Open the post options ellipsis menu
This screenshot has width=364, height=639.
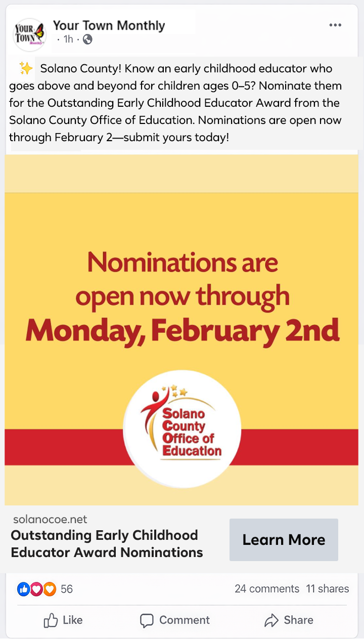click(335, 24)
